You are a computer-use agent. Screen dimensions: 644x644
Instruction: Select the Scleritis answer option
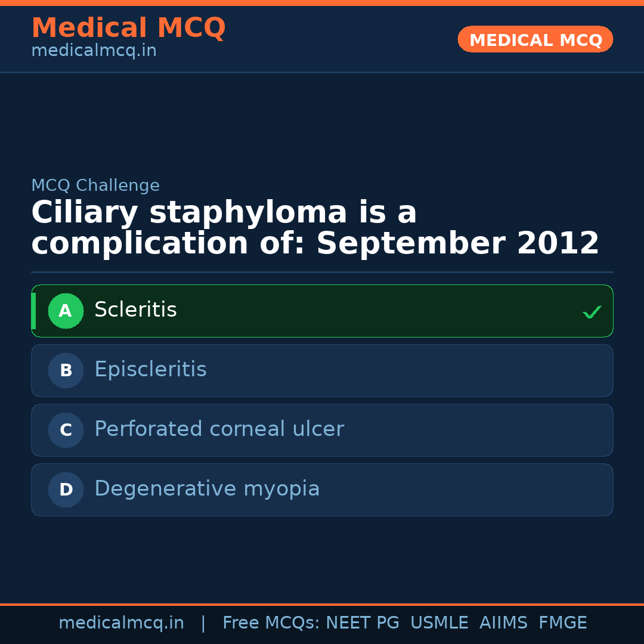click(x=322, y=311)
